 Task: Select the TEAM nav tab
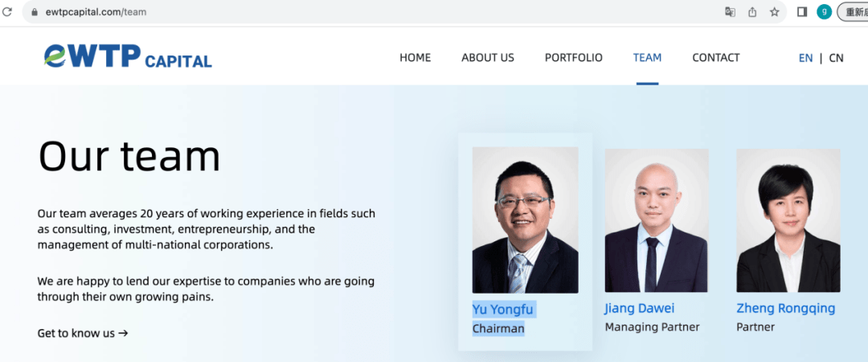(647, 58)
